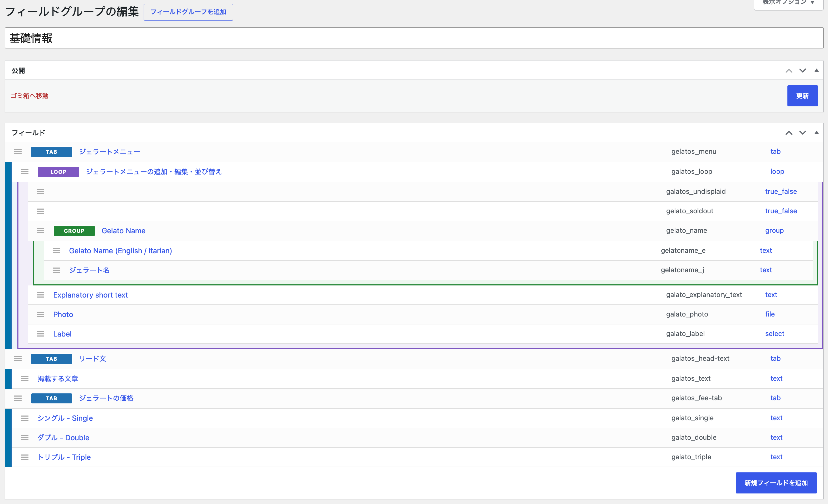Click the 基礎情報 title input field

point(414,38)
